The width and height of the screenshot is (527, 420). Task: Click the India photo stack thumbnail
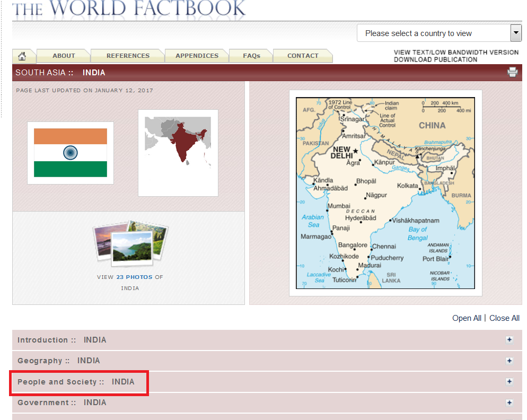(x=131, y=243)
